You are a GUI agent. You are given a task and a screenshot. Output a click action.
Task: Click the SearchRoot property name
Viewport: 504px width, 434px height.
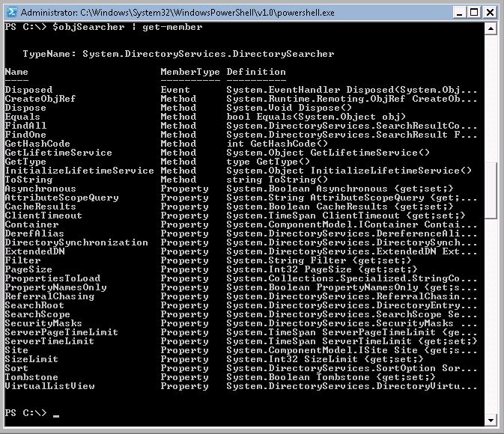tap(34, 305)
